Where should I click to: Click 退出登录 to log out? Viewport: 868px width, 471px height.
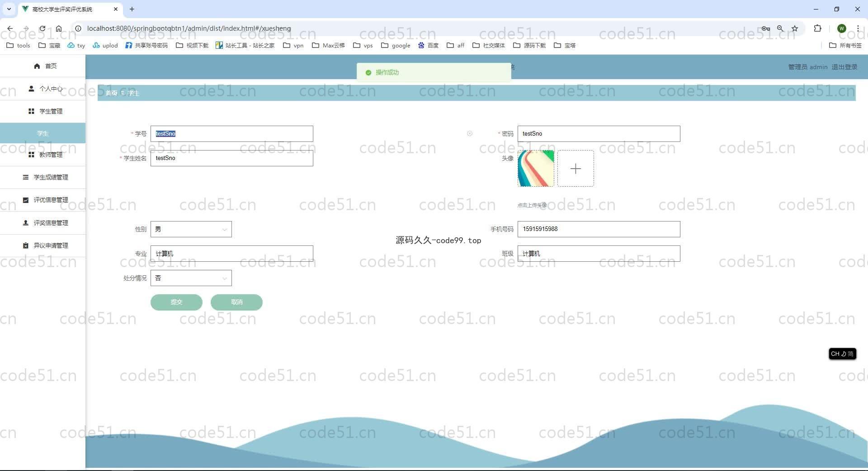(844, 67)
